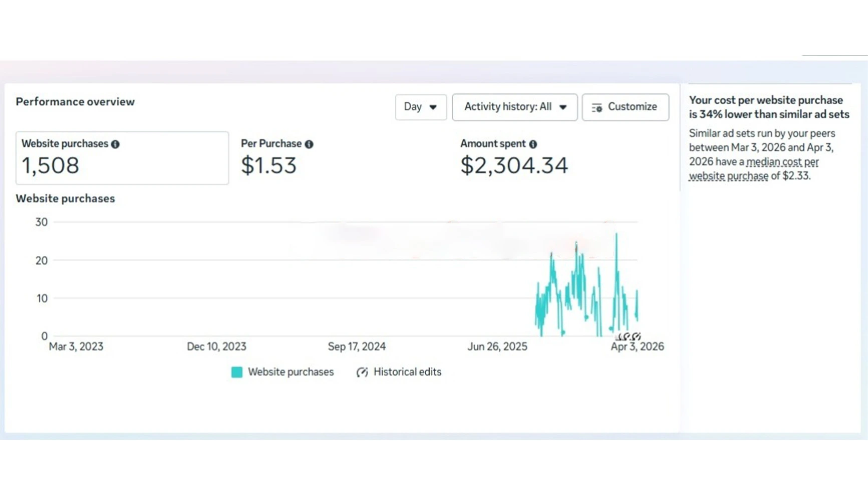Viewport: 868px width, 495px height.
Task: Click the historical edit markers near Apr 3, 2026
Action: (x=629, y=336)
